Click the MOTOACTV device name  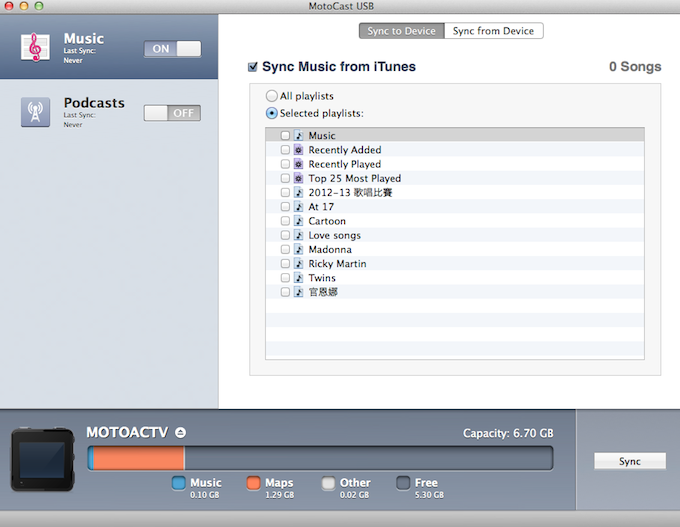pyautogui.click(x=127, y=432)
